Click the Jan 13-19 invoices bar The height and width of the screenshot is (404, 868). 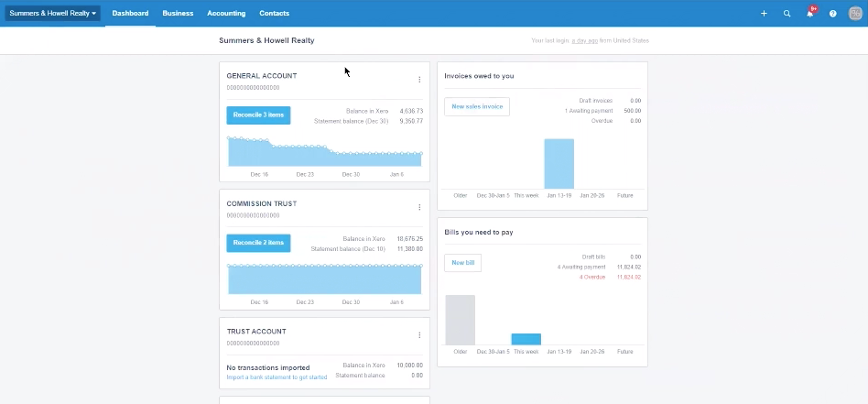(x=559, y=164)
